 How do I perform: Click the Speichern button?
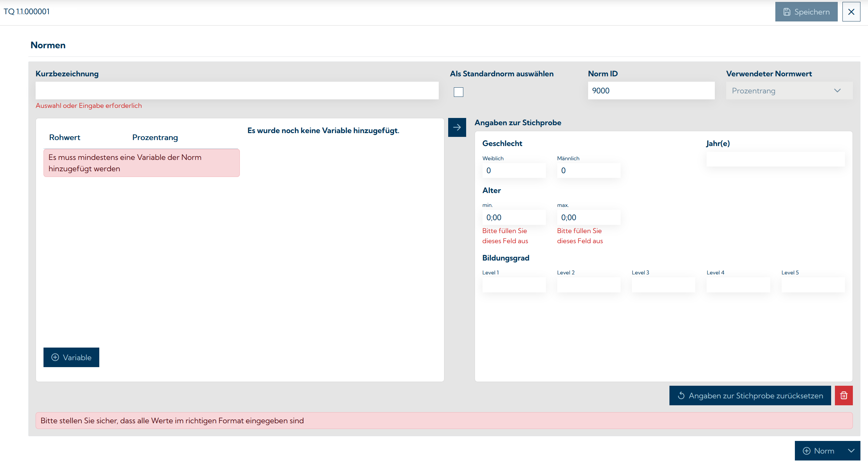point(806,11)
